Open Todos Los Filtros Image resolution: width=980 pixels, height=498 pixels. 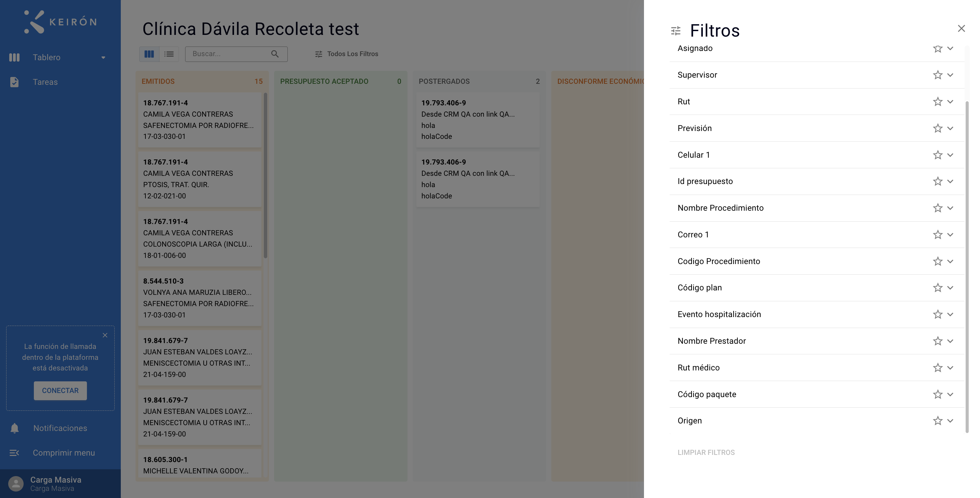[347, 54]
